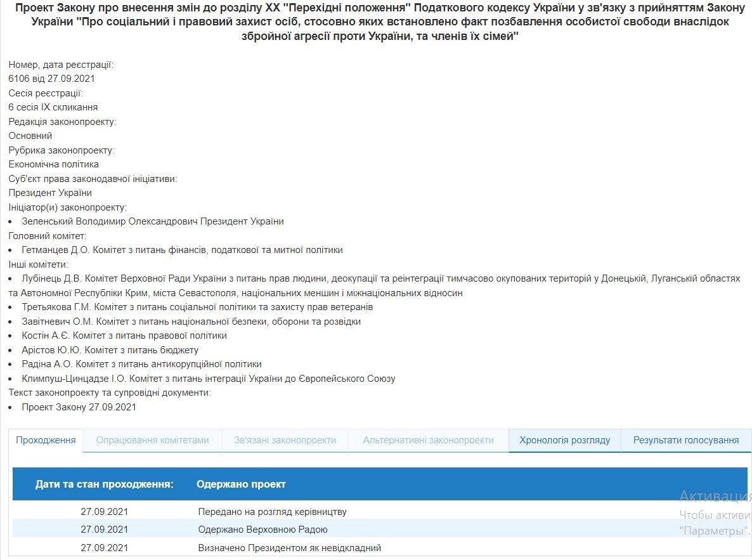
Task: Open Арістов Ю.Ю. budget committee entry
Action: (x=110, y=350)
